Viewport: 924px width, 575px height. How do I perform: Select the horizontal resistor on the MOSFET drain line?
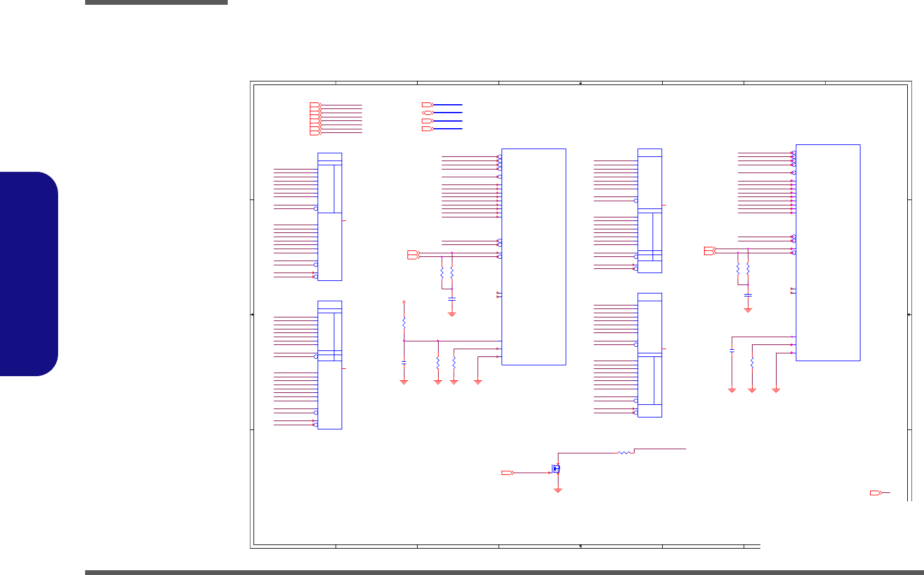tap(623, 453)
